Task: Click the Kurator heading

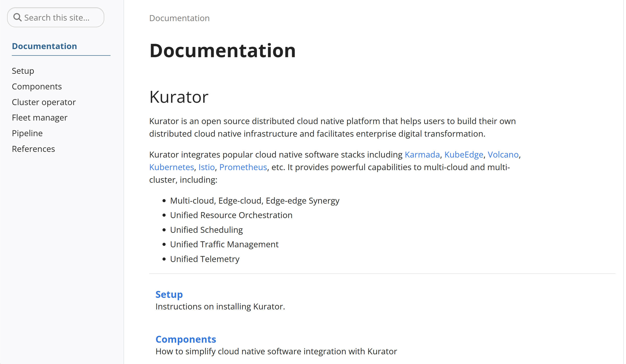Action: point(179,97)
